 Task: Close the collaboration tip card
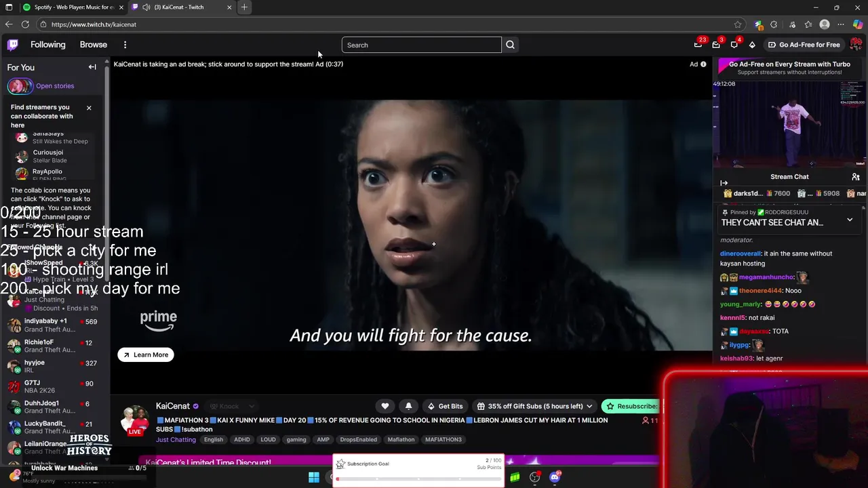point(89,108)
